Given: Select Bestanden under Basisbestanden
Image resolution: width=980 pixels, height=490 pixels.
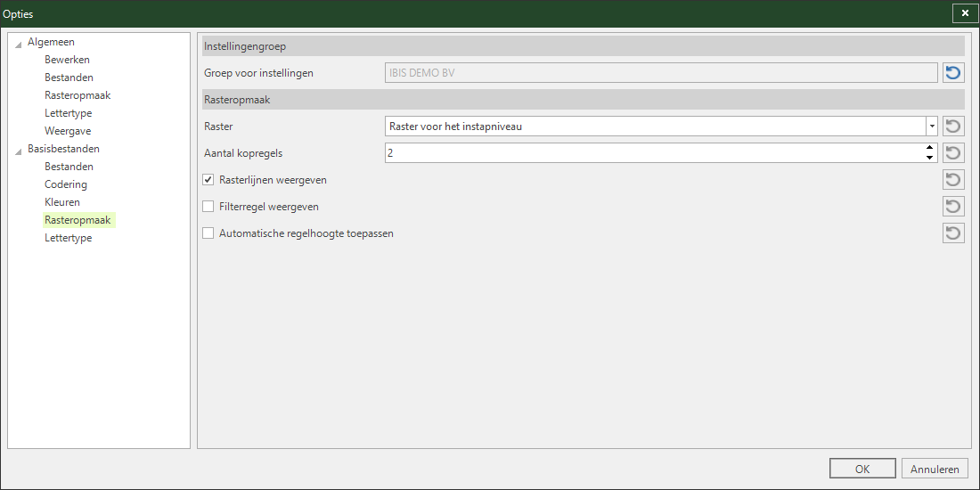Looking at the screenshot, I should pos(69,167).
